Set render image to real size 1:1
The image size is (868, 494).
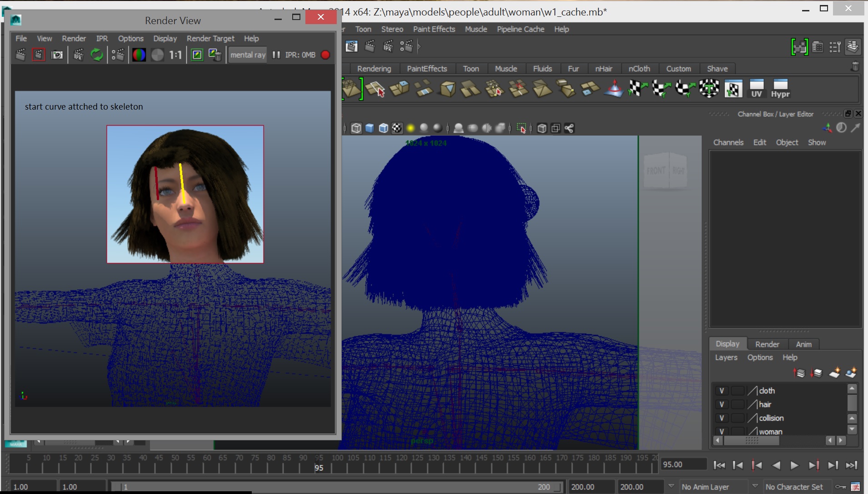tap(175, 55)
